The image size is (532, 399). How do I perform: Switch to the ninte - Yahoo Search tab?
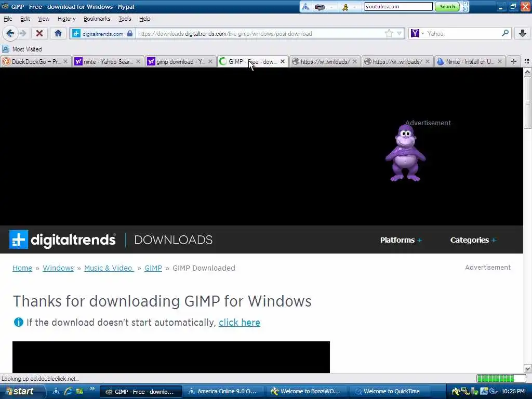tap(107, 61)
